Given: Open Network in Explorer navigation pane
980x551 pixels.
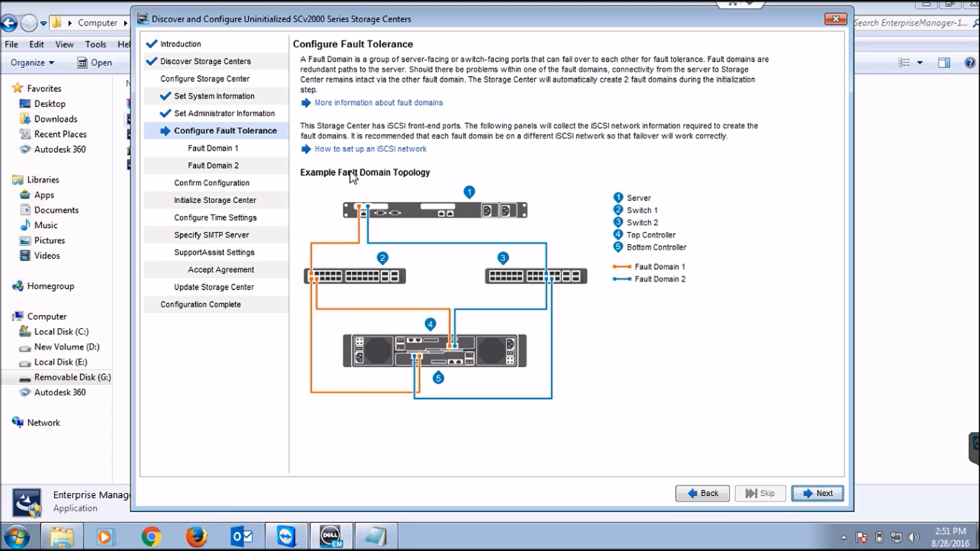Looking at the screenshot, I should click(x=36, y=423).
